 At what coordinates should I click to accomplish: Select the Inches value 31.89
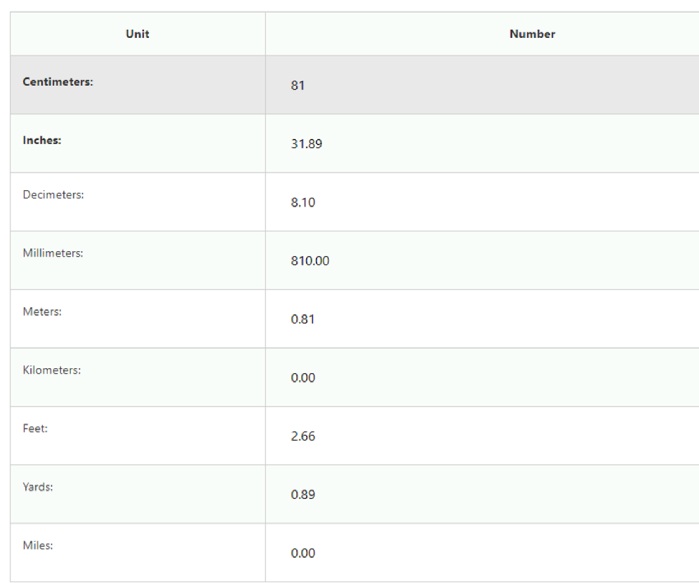pyautogui.click(x=306, y=144)
